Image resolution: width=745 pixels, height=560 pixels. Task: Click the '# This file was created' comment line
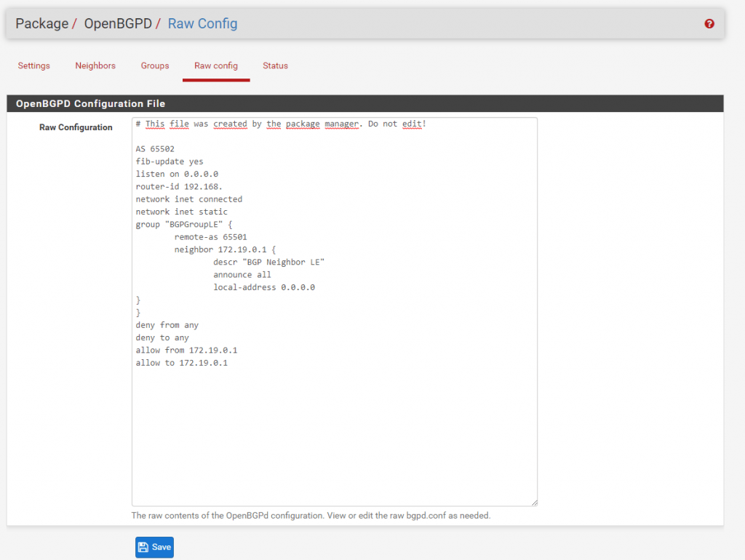(281, 124)
